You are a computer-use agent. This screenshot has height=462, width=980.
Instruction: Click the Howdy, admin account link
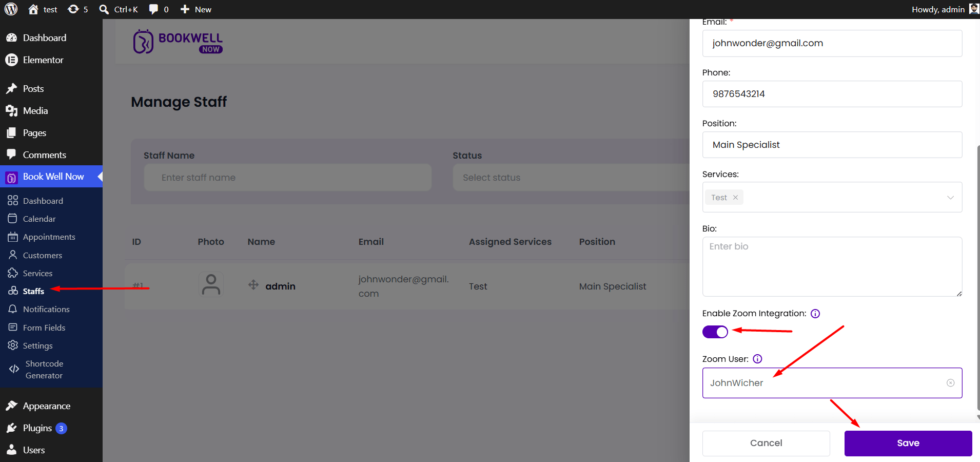pos(938,9)
